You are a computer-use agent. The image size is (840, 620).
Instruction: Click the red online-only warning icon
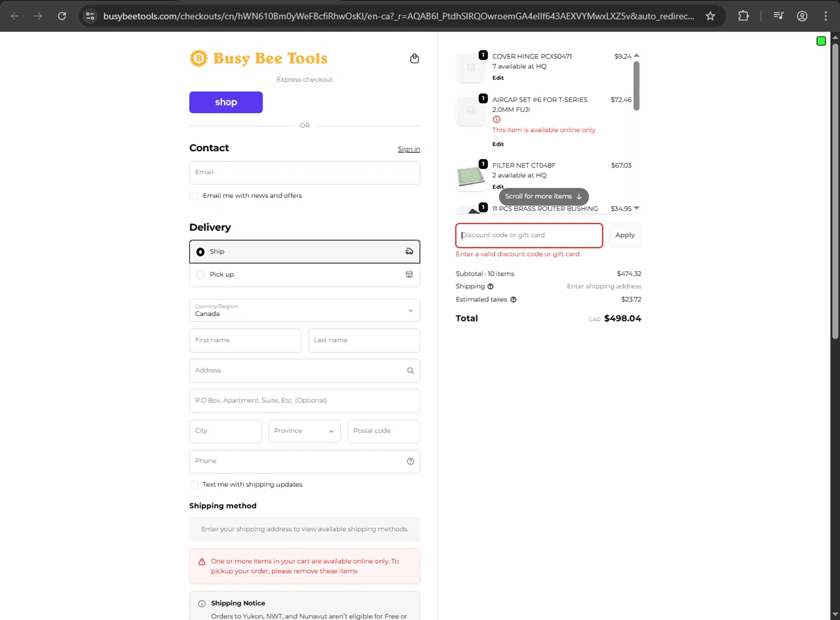coord(496,119)
